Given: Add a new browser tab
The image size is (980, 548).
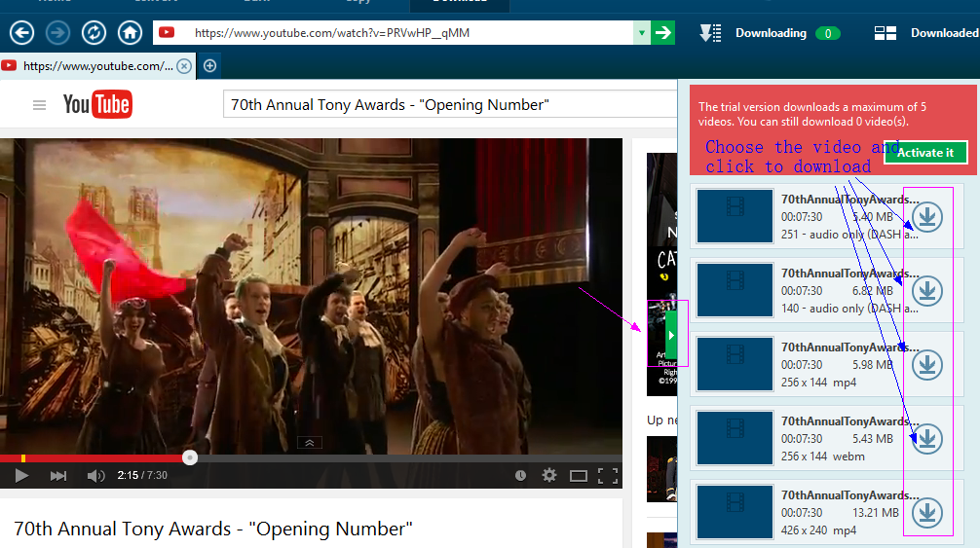Looking at the screenshot, I should (x=210, y=65).
